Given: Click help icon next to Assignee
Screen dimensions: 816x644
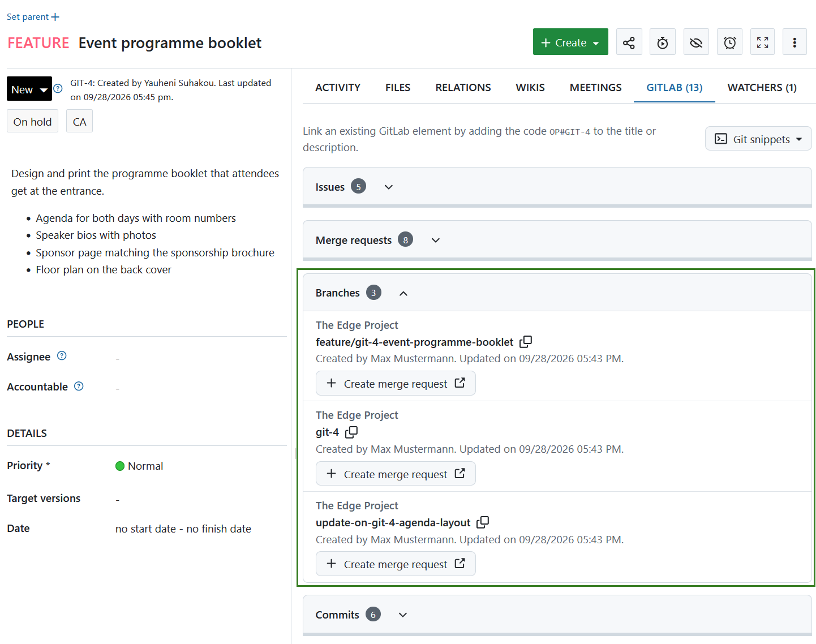Looking at the screenshot, I should point(62,356).
